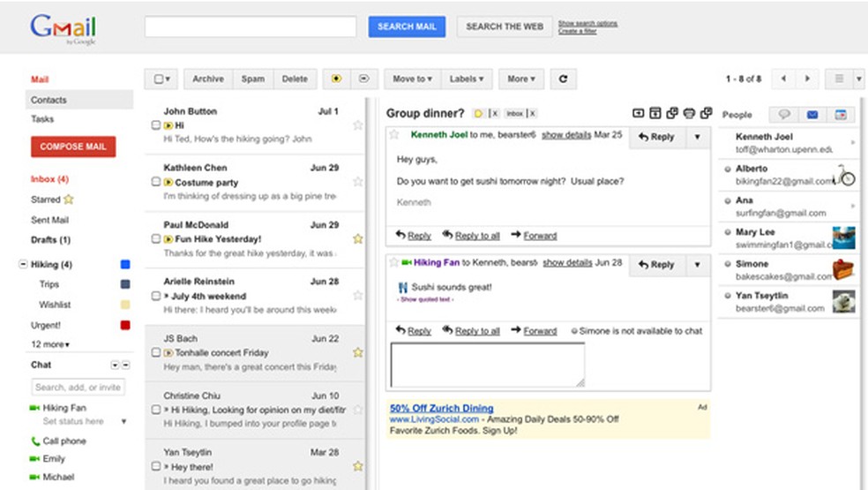This screenshot has width=868, height=490.
Task: Open the Move to dropdown
Action: pyautogui.click(x=412, y=79)
